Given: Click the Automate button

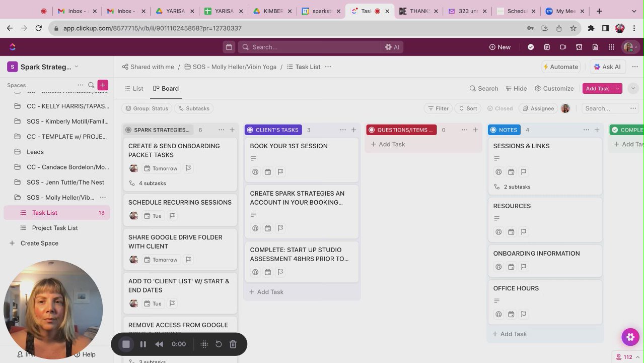Looking at the screenshot, I should 560,67.
